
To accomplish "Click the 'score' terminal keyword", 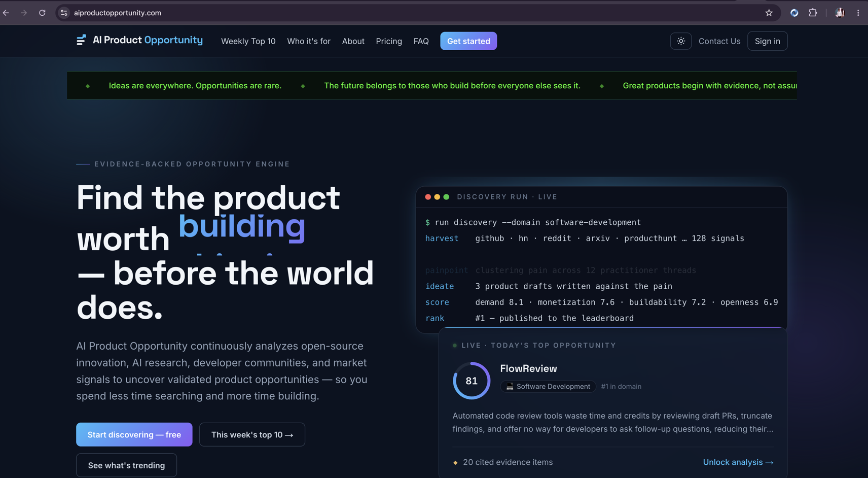I will point(437,302).
